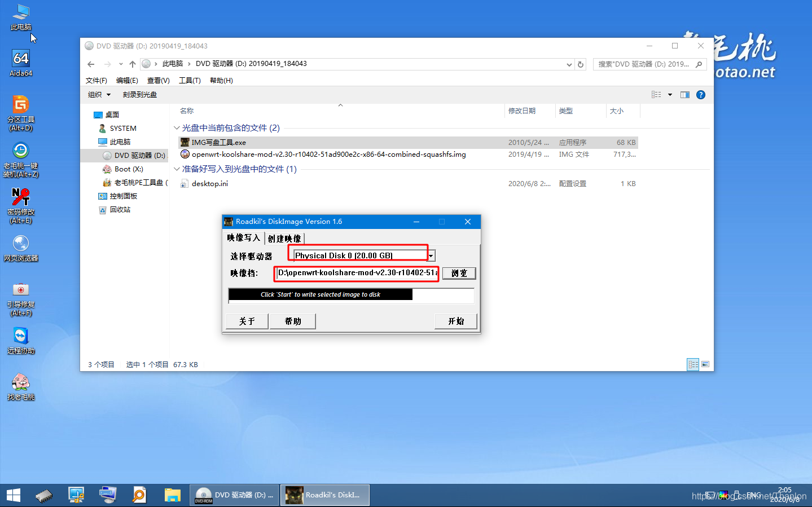
Task: Open the 编辑(E) menu
Action: (127, 81)
